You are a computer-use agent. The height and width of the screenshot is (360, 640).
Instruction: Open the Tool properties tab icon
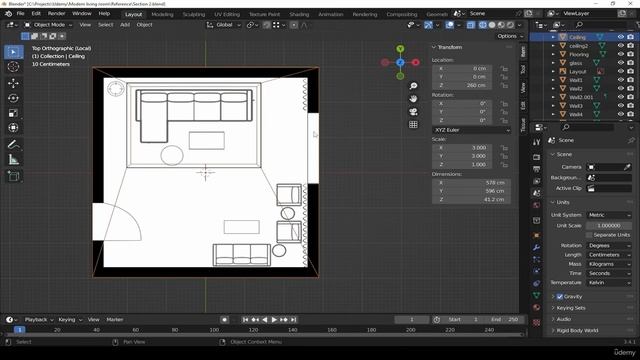[x=536, y=142]
